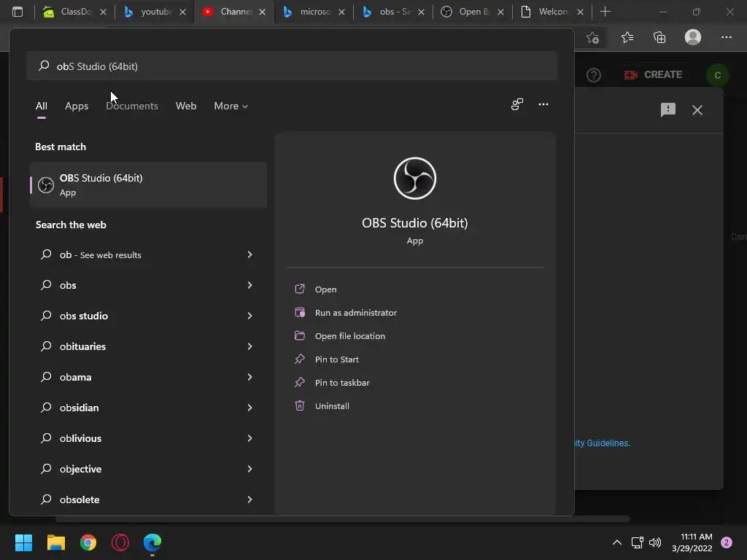The image size is (747, 560).
Task: Open Opera browser from the taskbar
Action: pyautogui.click(x=120, y=542)
